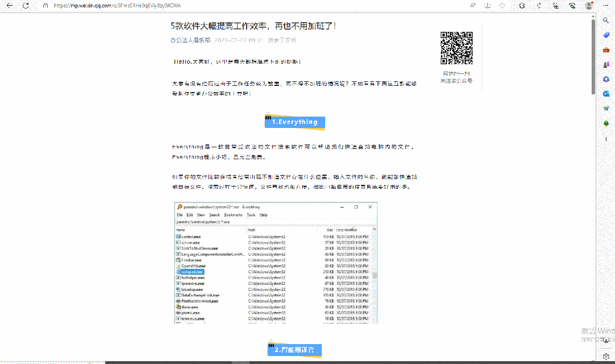This screenshot has width=615, height=364.
Task: Reload the current page
Action: coord(26,6)
